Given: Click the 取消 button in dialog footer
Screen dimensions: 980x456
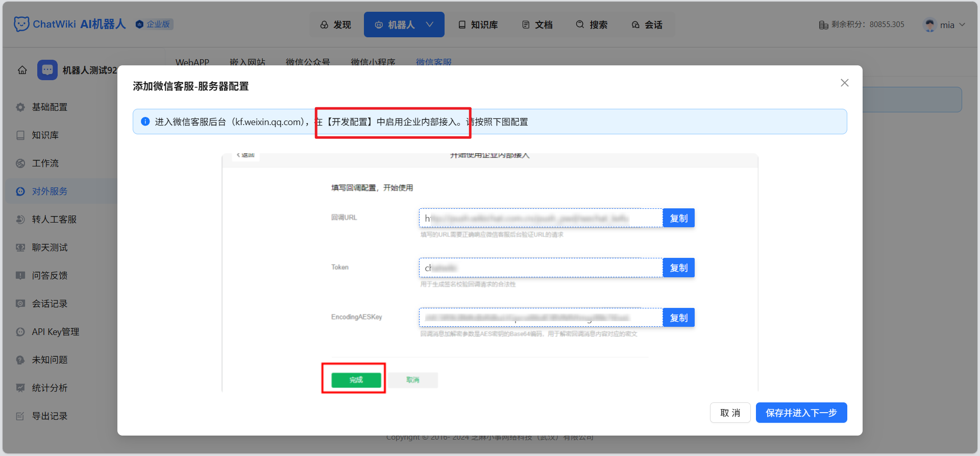Looking at the screenshot, I should 730,413.
